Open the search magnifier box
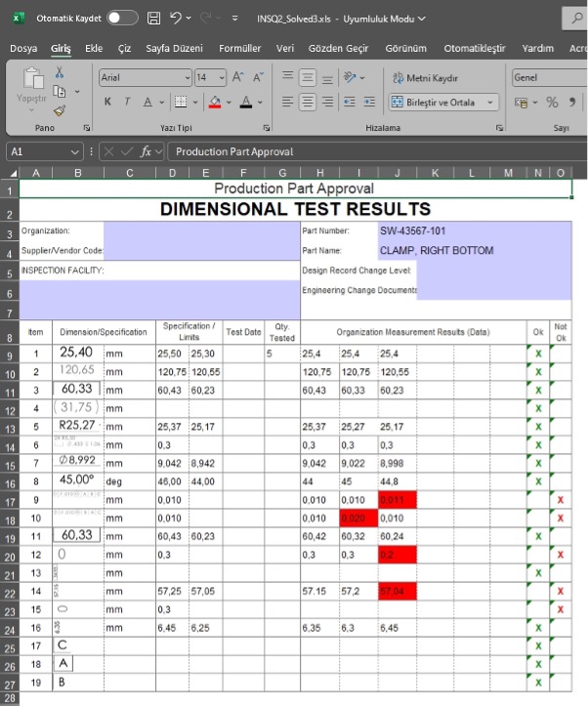Viewport: 588px width, 707px height. (x=576, y=19)
